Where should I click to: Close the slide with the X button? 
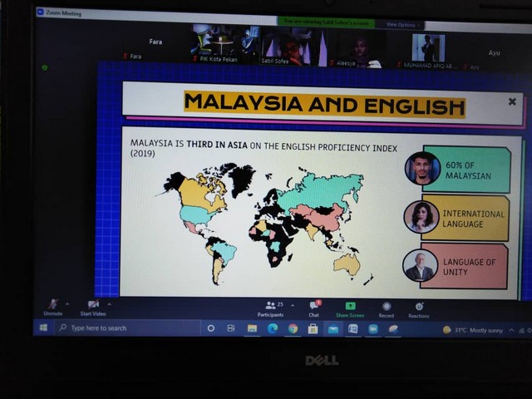[512, 101]
